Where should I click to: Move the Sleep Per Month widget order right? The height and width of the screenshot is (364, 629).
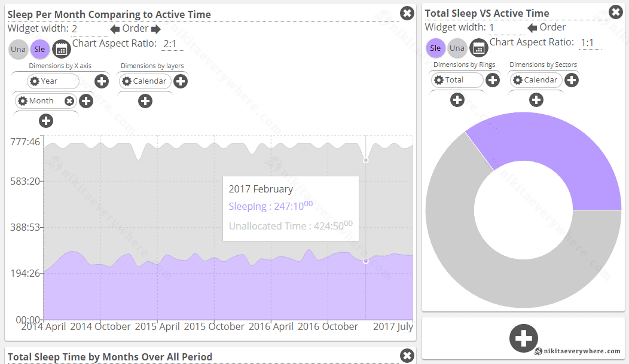coord(156,29)
